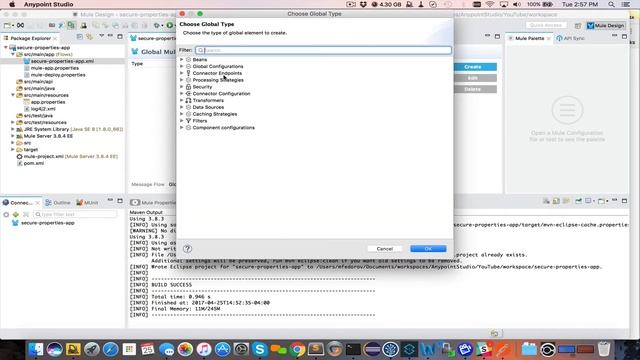Select the Security lock icon
The image size is (640, 360).
coord(188,87)
